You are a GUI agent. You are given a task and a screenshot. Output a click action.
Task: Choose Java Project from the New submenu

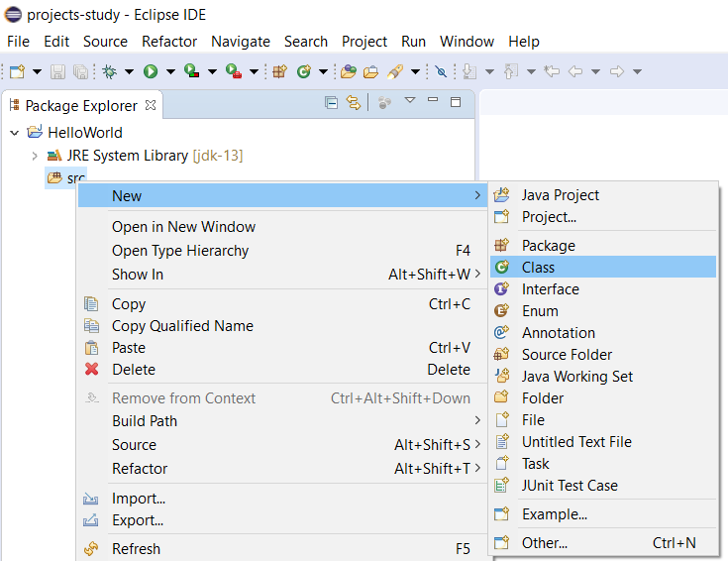coord(603,194)
